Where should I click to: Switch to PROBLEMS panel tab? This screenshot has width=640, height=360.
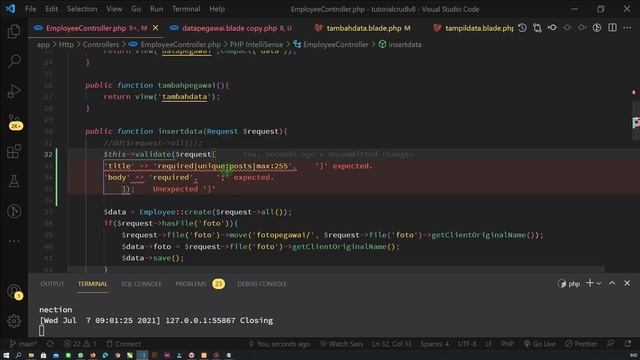(200, 284)
